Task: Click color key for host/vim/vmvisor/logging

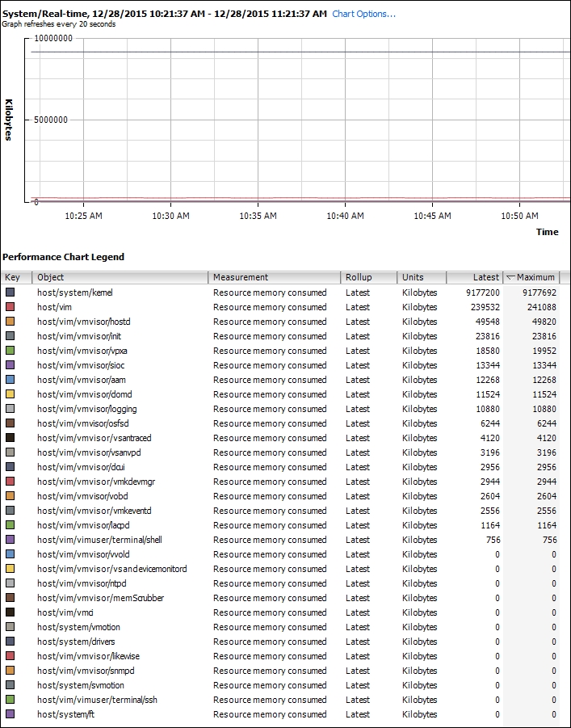Action: (x=10, y=409)
